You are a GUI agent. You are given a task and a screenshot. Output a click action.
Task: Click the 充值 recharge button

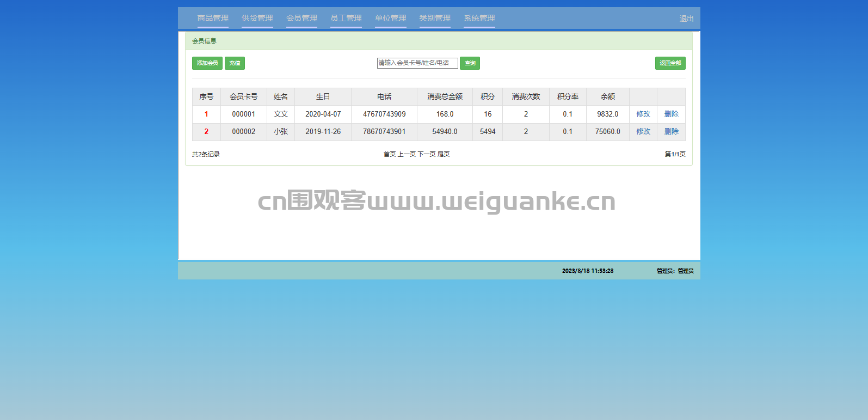tap(235, 63)
